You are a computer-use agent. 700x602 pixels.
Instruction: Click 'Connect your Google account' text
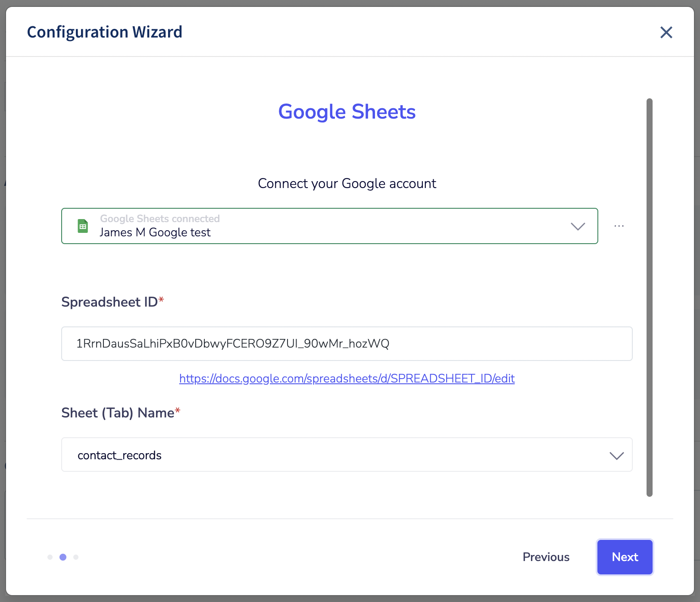[347, 183]
